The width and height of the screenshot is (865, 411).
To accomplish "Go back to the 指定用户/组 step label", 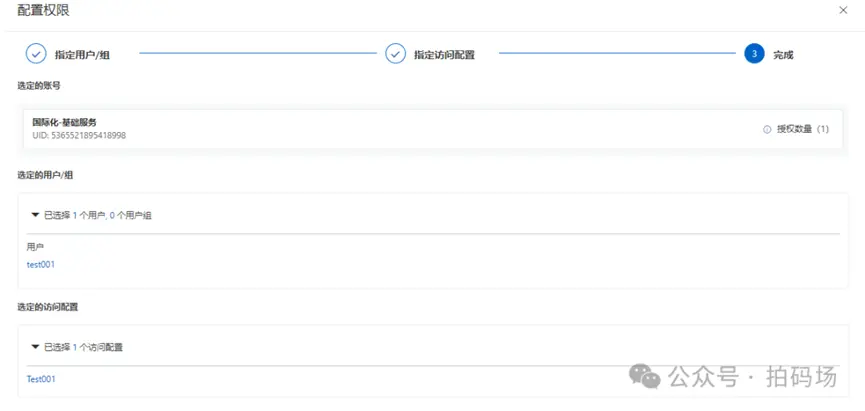I will (x=82, y=55).
